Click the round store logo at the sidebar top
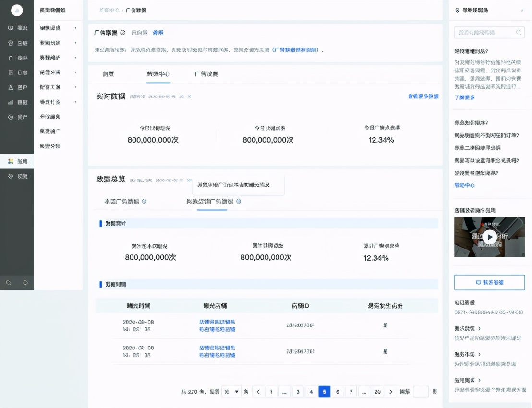 (x=17, y=10)
